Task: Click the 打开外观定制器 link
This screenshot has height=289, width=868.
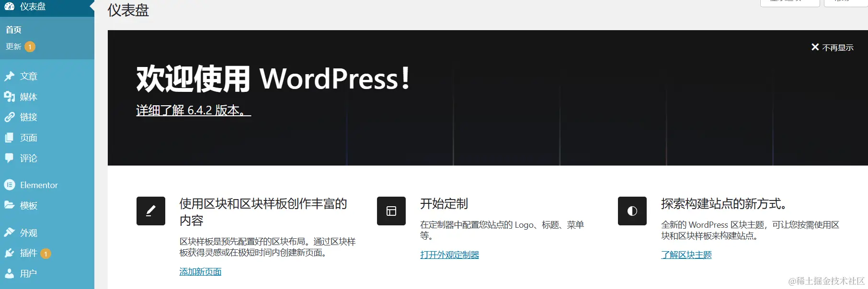Action: [449, 255]
